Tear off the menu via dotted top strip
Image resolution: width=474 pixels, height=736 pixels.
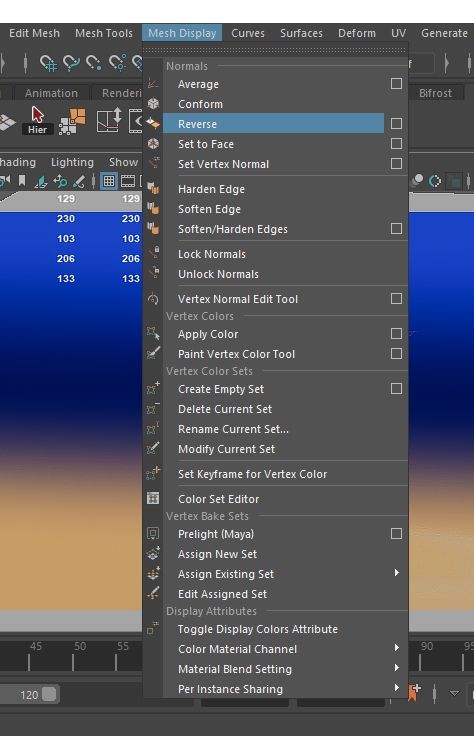275,49
